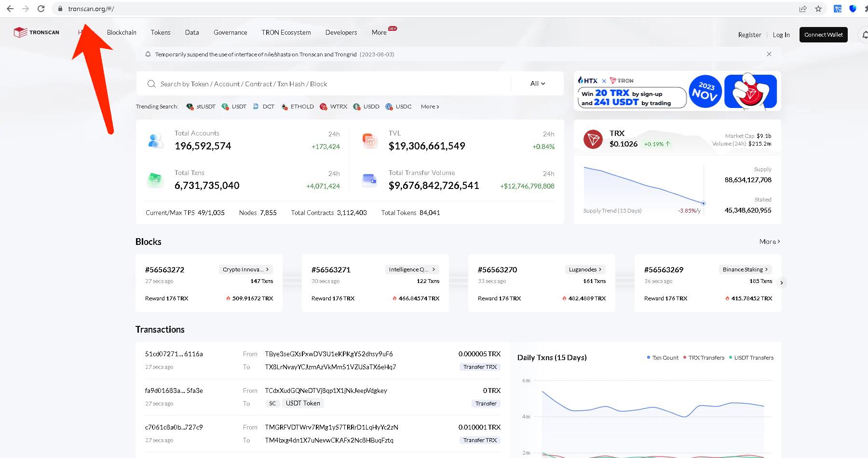The height and width of the screenshot is (458, 868).
Task: Close the suspension notice banner
Action: point(769,54)
